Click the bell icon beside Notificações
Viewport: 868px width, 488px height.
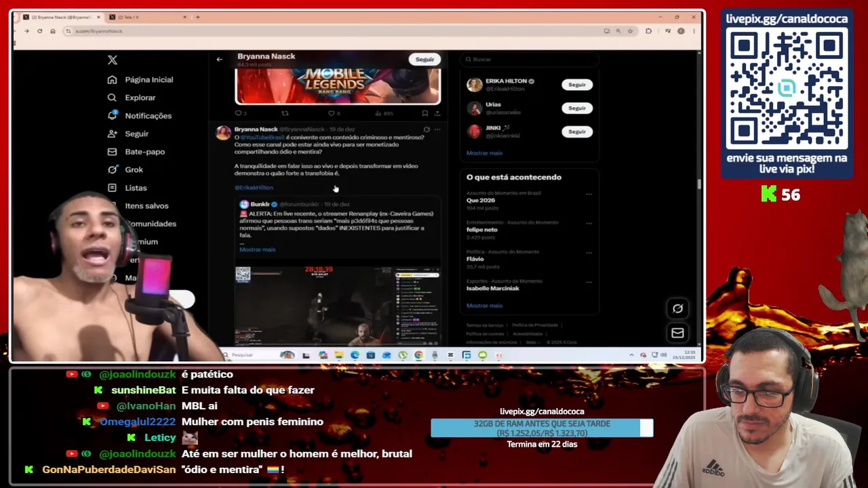click(x=112, y=115)
